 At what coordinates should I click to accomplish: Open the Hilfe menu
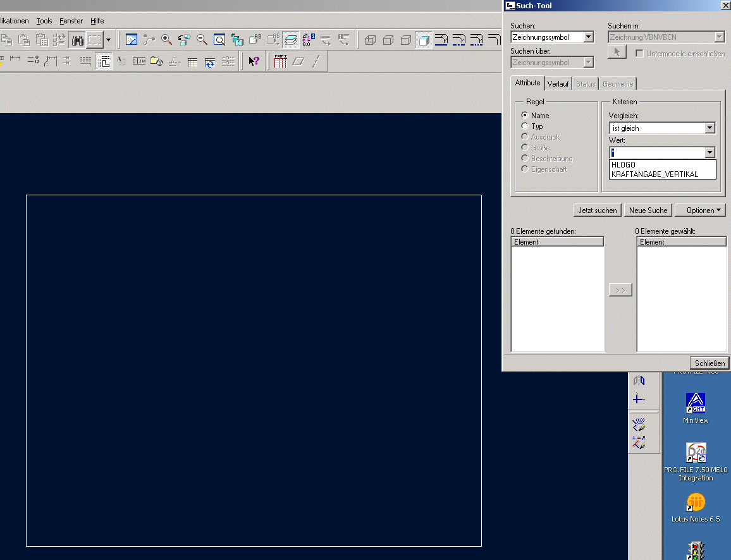click(97, 21)
